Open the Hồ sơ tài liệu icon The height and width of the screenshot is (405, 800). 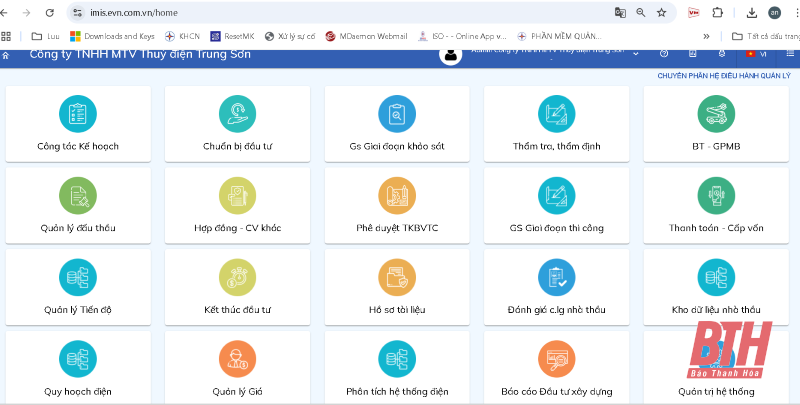coord(397,277)
